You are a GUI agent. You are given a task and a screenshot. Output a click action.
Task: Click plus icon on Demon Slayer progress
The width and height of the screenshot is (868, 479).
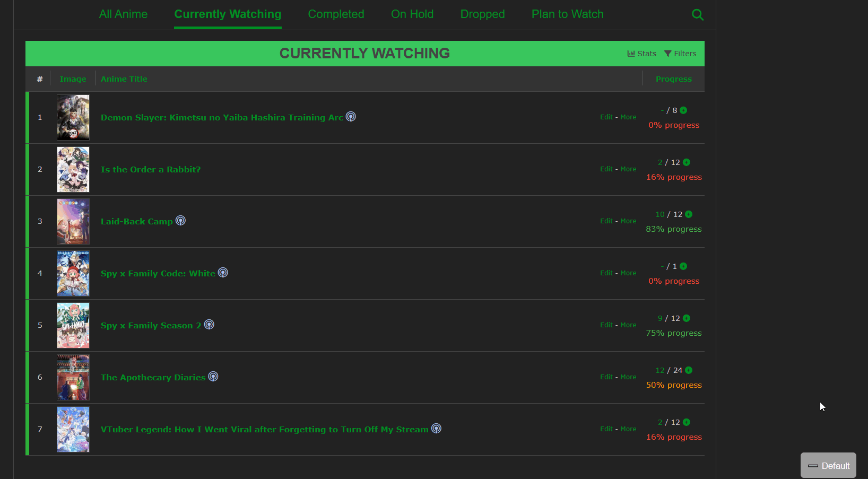coord(683,110)
